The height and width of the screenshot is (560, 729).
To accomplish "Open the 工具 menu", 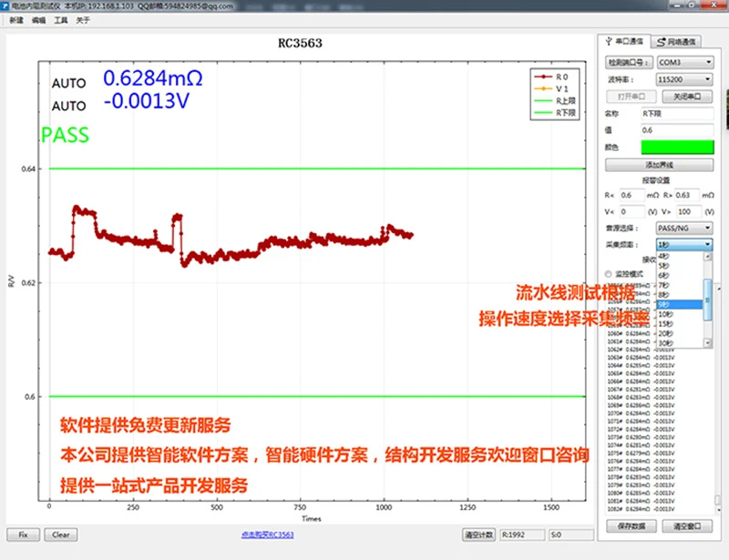I will tap(61, 20).
